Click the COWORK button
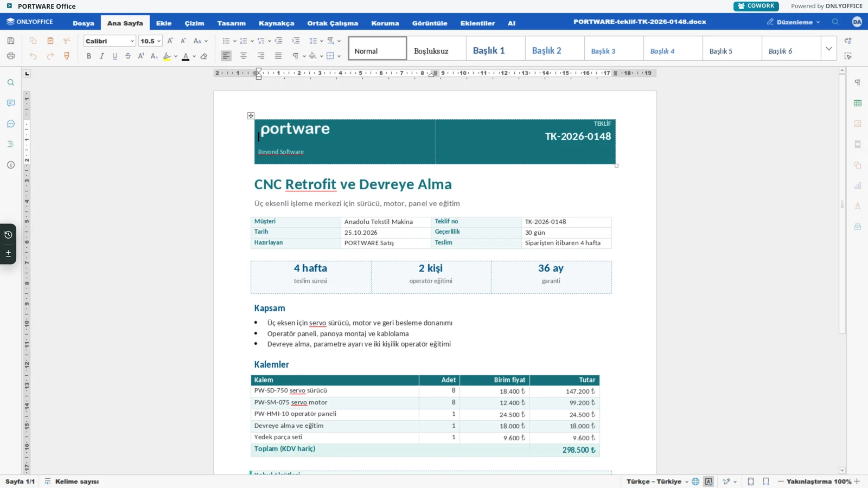The width and height of the screenshot is (868, 488). pyautogui.click(x=756, y=6)
